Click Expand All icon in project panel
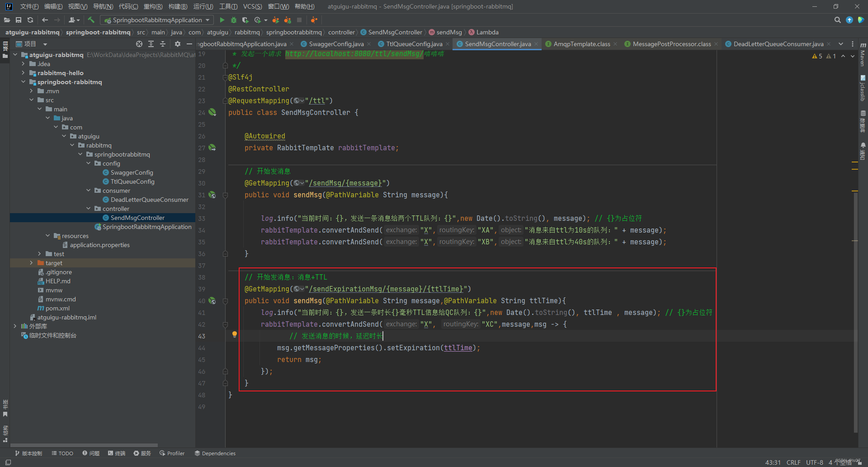The height and width of the screenshot is (467, 868). click(x=151, y=44)
